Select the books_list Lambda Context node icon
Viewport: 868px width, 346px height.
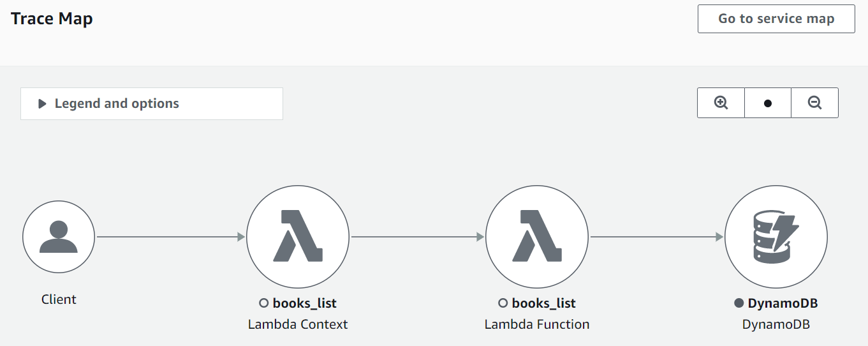pyautogui.click(x=298, y=237)
